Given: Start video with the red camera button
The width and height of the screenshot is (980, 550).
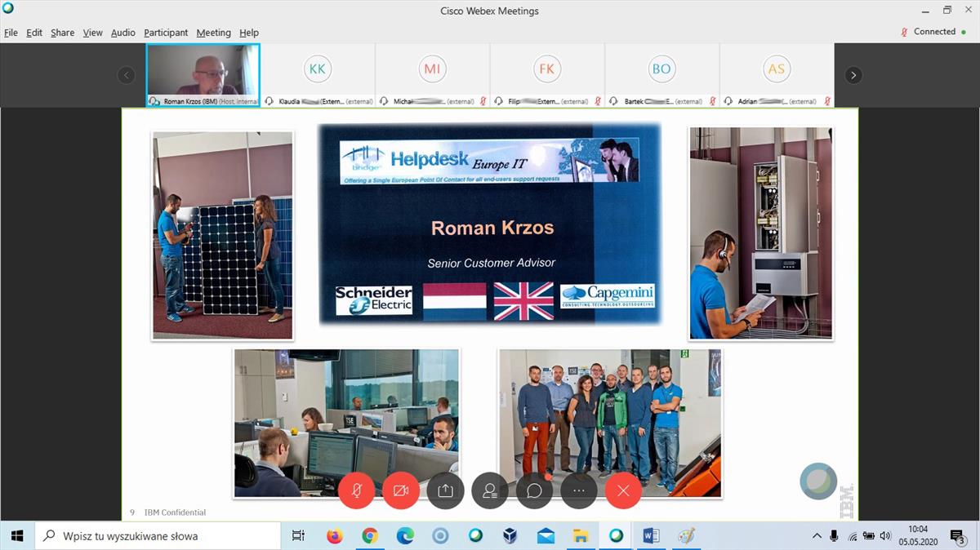Looking at the screenshot, I should 401,490.
